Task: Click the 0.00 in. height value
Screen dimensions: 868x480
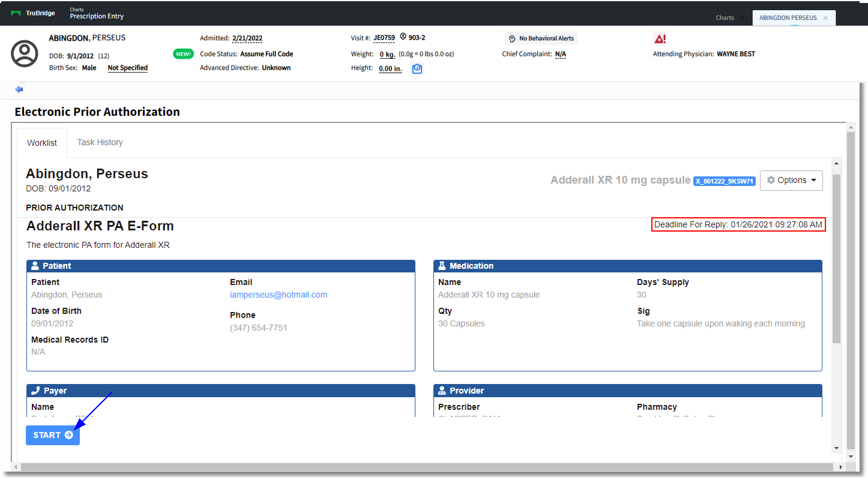Action: coord(390,68)
